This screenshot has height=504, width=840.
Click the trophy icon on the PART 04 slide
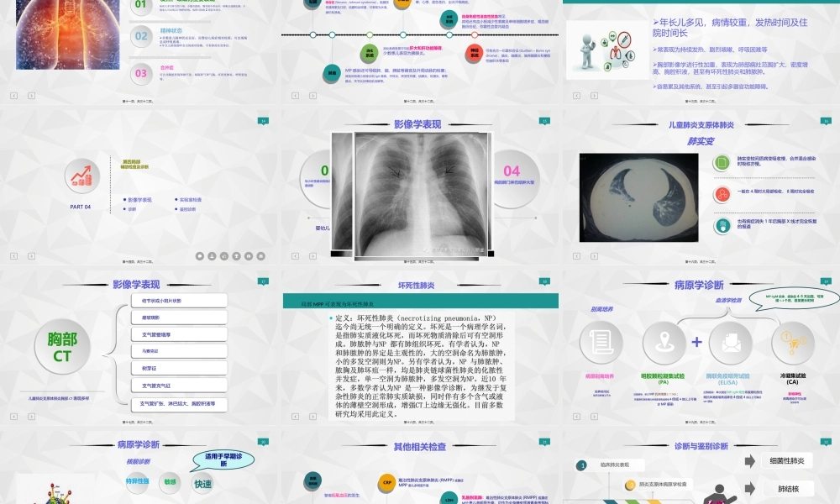237,256
